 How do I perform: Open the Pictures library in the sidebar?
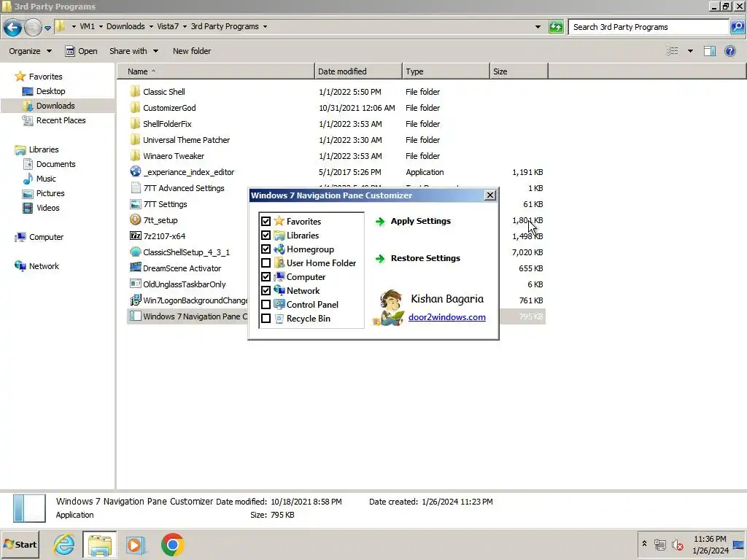[x=43, y=193]
